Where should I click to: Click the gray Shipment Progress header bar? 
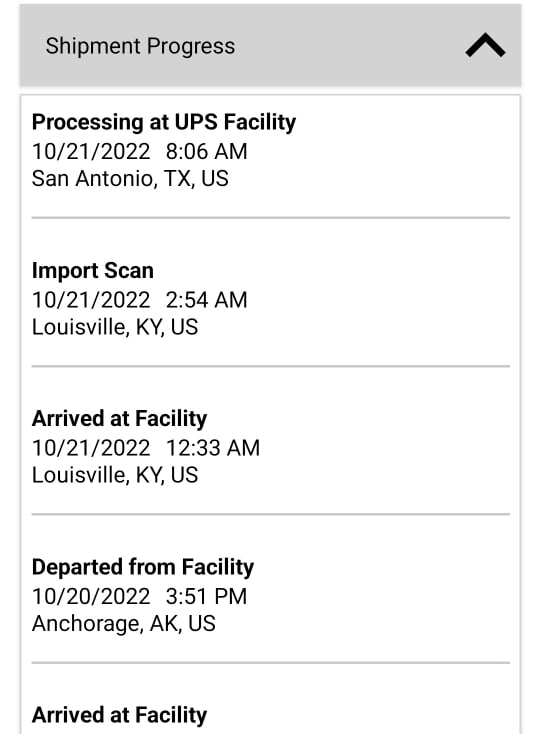(x=270, y=45)
